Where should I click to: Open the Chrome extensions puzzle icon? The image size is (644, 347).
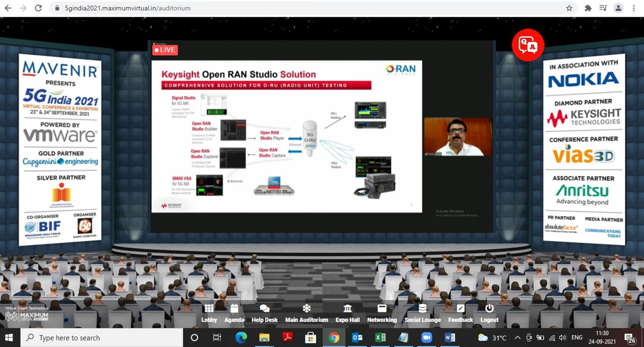588,8
